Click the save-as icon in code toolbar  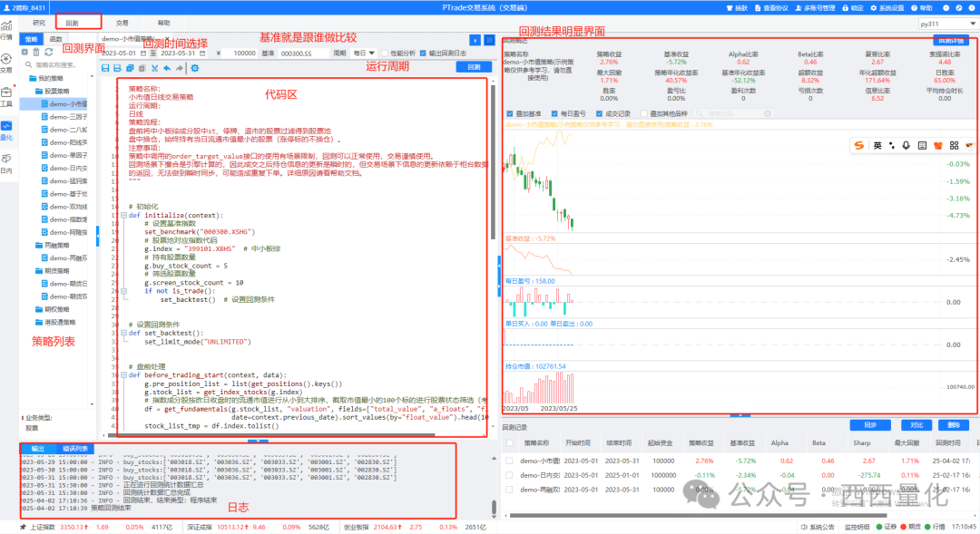[x=117, y=68]
